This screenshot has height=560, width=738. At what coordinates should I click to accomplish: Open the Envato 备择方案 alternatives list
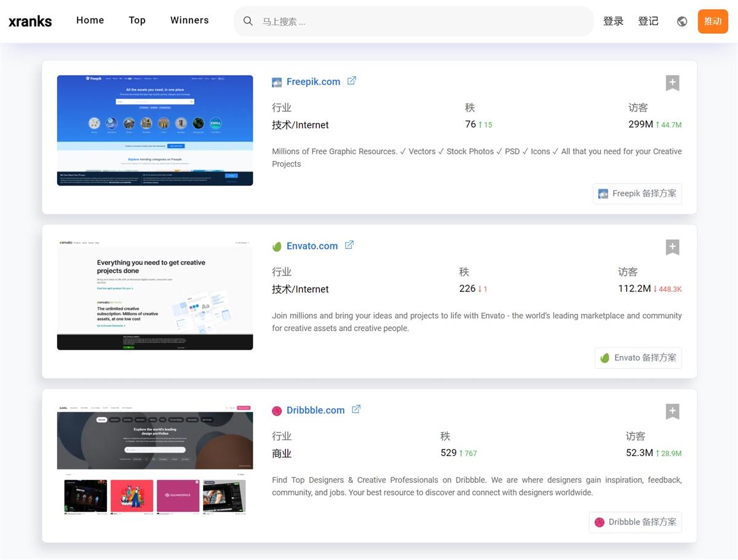pos(638,357)
